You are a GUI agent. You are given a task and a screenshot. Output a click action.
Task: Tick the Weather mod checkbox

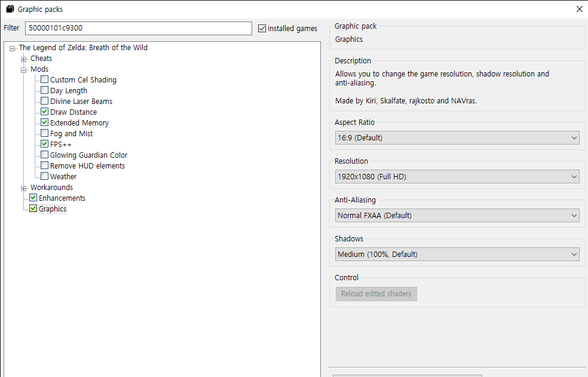[x=45, y=176]
